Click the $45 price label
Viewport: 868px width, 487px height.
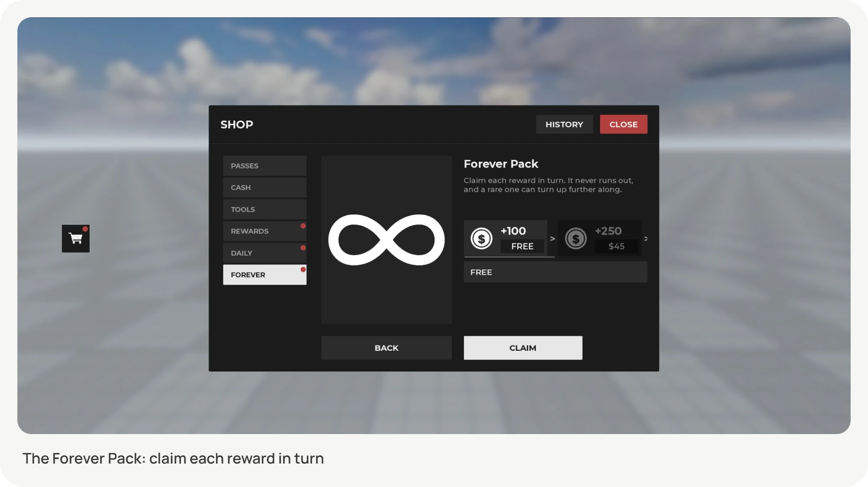616,246
